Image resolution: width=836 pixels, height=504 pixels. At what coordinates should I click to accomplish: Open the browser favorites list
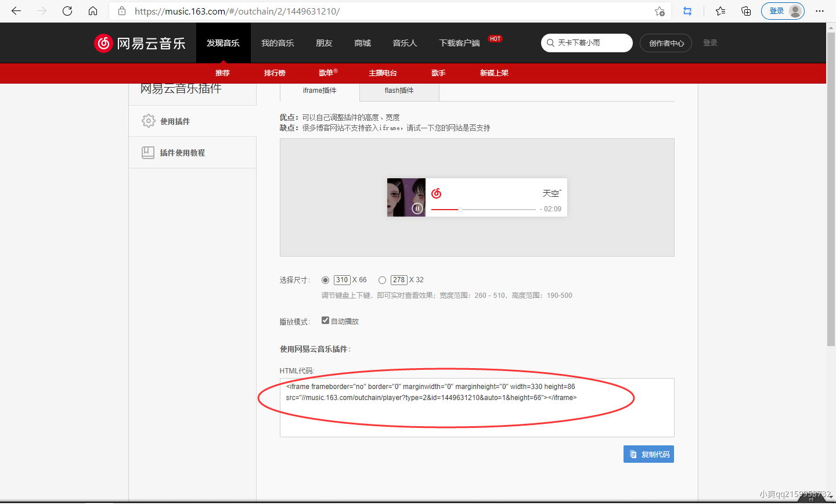coord(720,11)
